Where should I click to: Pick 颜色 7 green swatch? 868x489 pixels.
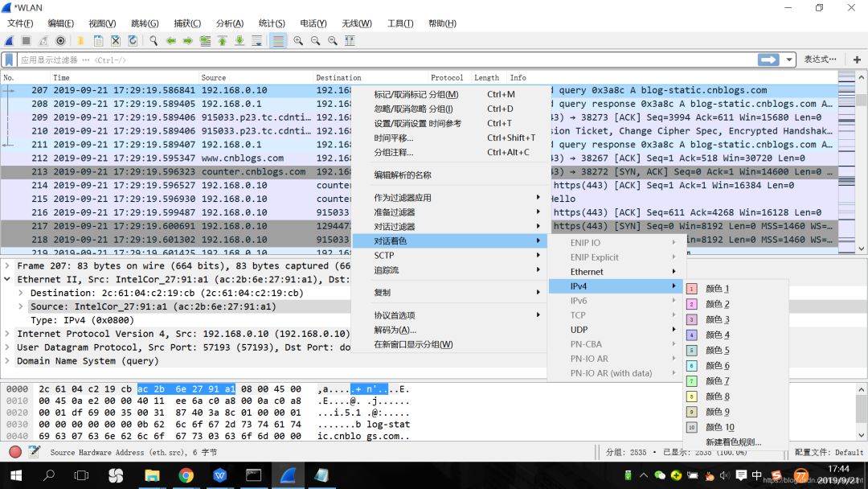[691, 381]
